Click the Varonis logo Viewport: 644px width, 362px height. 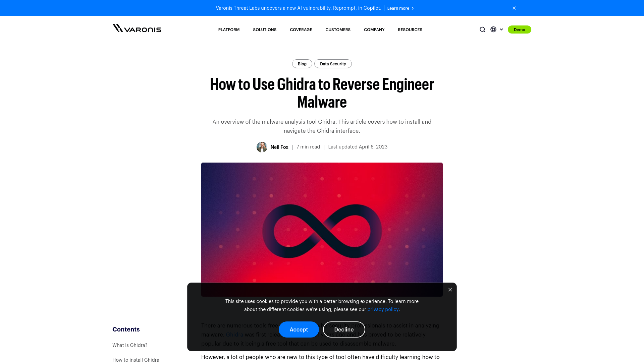click(x=137, y=29)
